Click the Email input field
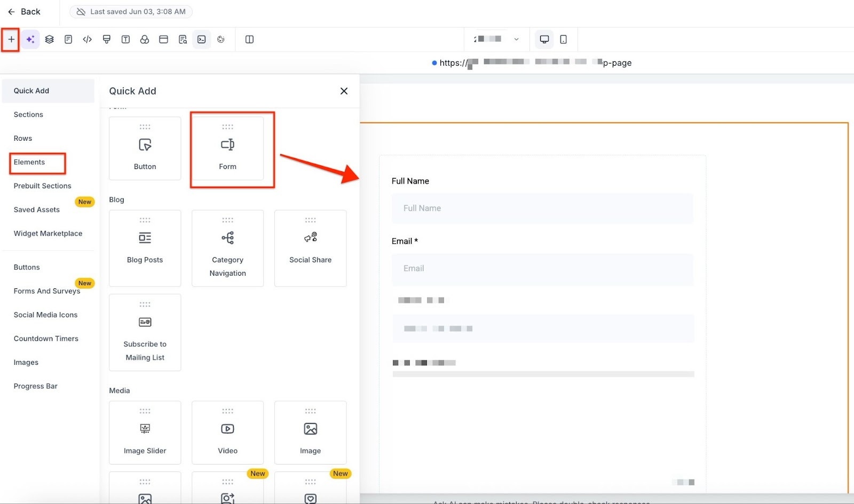The image size is (854, 504). tap(543, 269)
